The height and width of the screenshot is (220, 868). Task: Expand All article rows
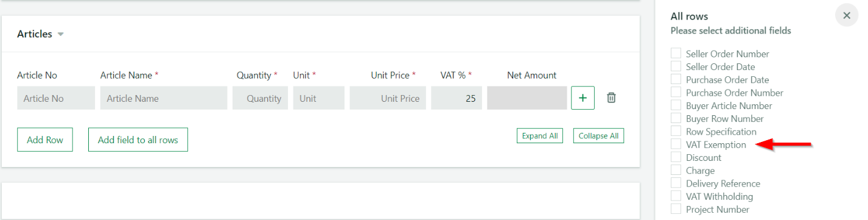pos(540,136)
